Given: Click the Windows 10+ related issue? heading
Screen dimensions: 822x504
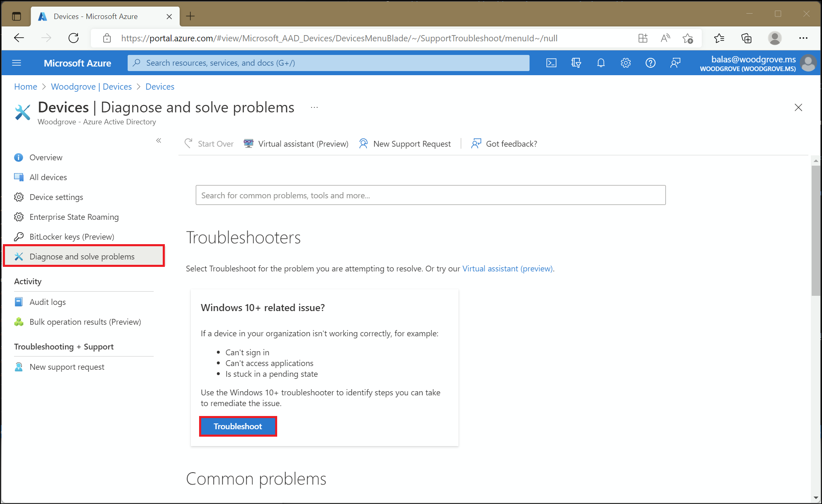Looking at the screenshot, I should [263, 308].
